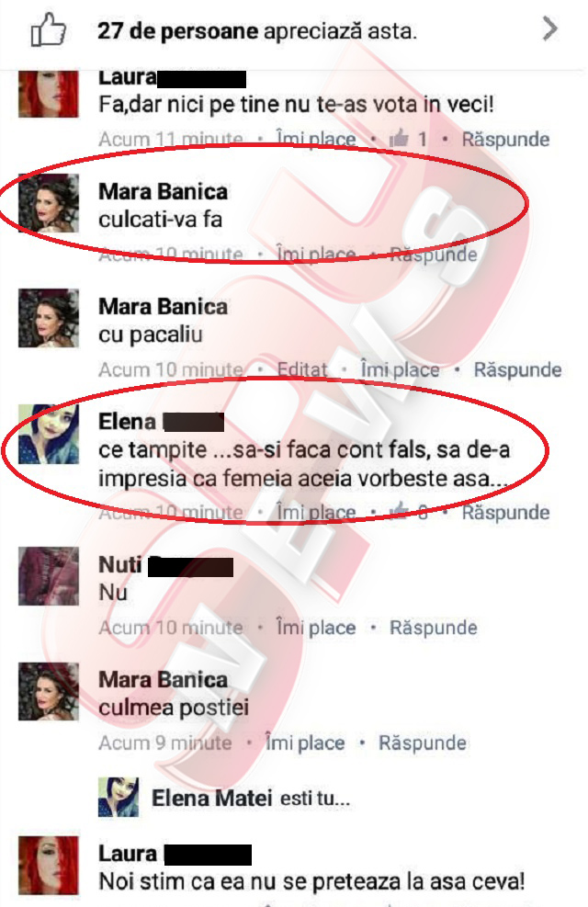Like the 'culmea postiei' comment
588x907 pixels.
[305, 743]
